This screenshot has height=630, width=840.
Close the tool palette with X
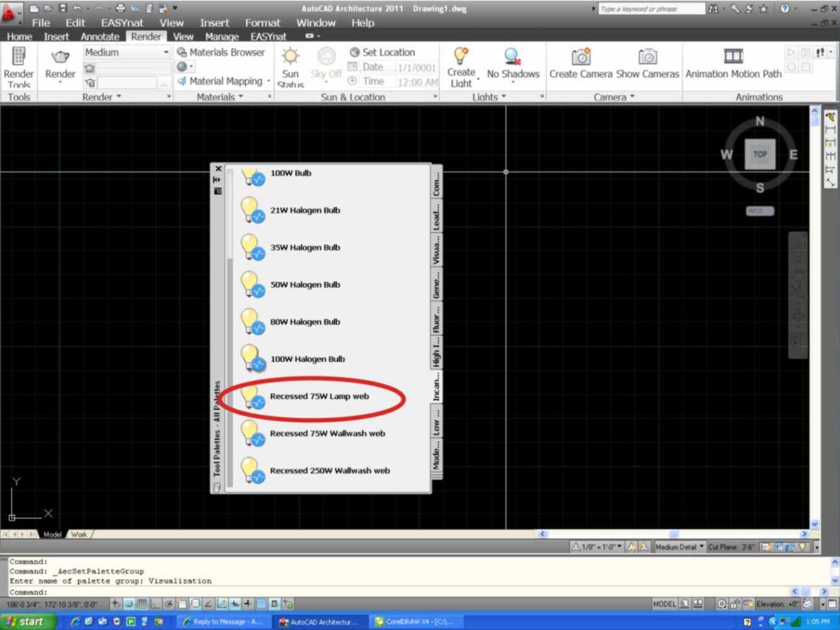[218, 169]
